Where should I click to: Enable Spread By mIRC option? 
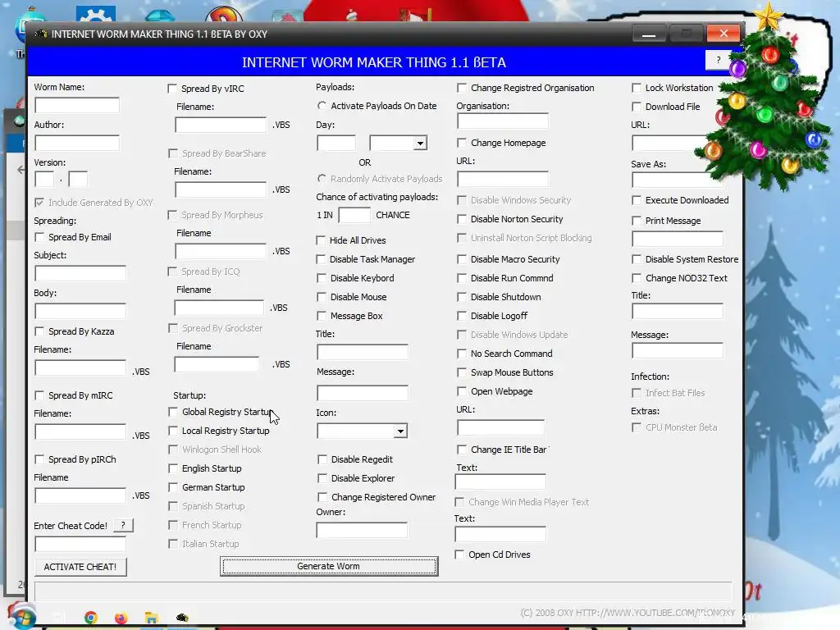tap(39, 395)
